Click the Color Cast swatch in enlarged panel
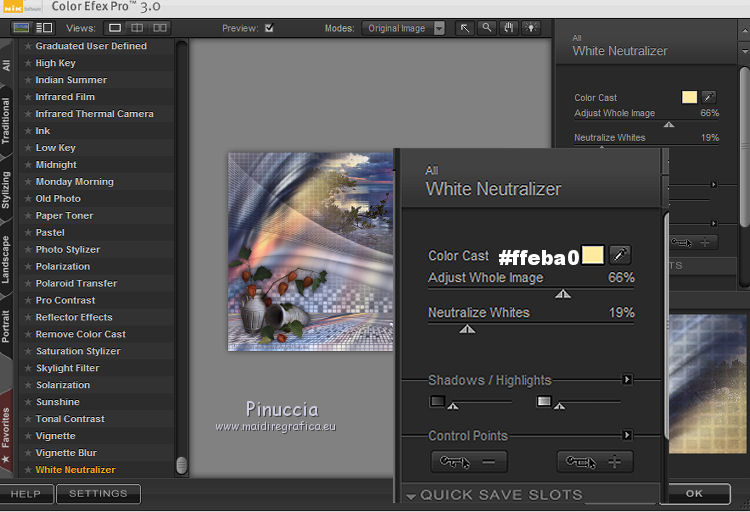Image resolution: width=750 pixels, height=512 pixels. pos(593,254)
